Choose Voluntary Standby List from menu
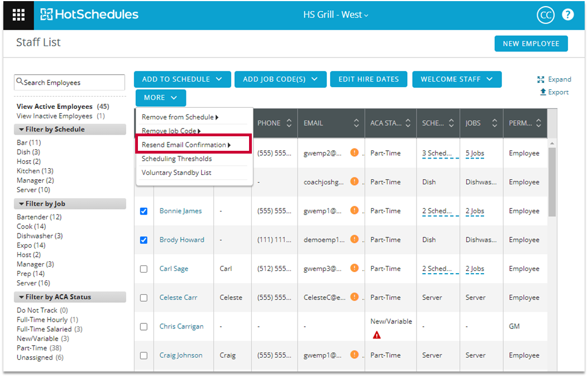Image resolution: width=588 pixels, height=377 pixels. tap(176, 173)
